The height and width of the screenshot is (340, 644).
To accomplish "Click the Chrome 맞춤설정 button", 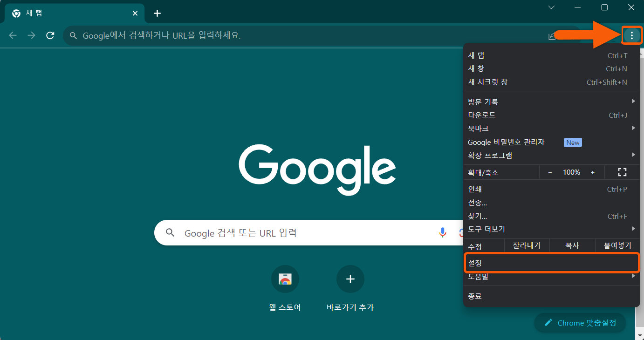I will [580, 323].
